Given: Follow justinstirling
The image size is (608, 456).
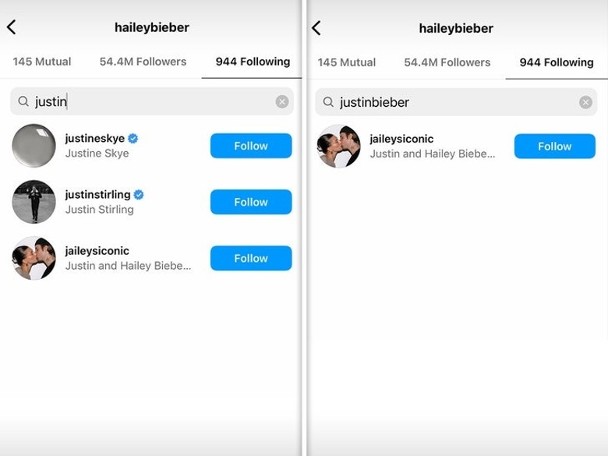Looking at the screenshot, I should click(x=251, y=202).
